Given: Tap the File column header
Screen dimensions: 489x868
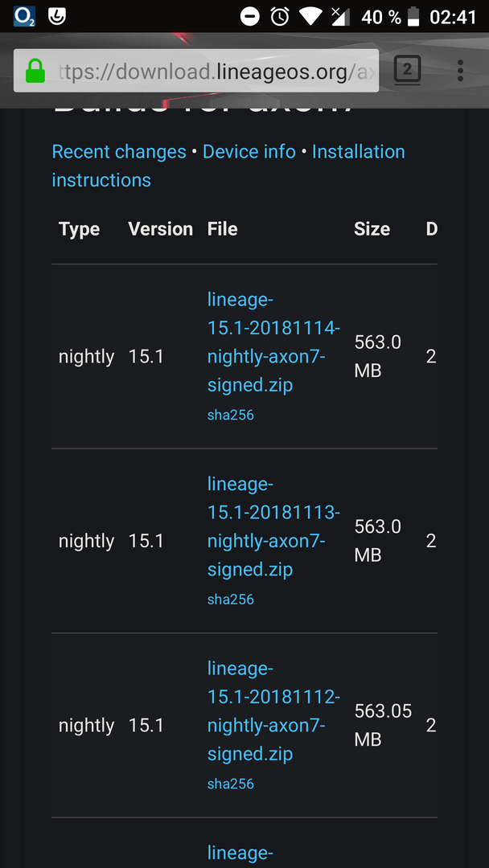Looking at the screenshot, I should [x=223, y=229].
